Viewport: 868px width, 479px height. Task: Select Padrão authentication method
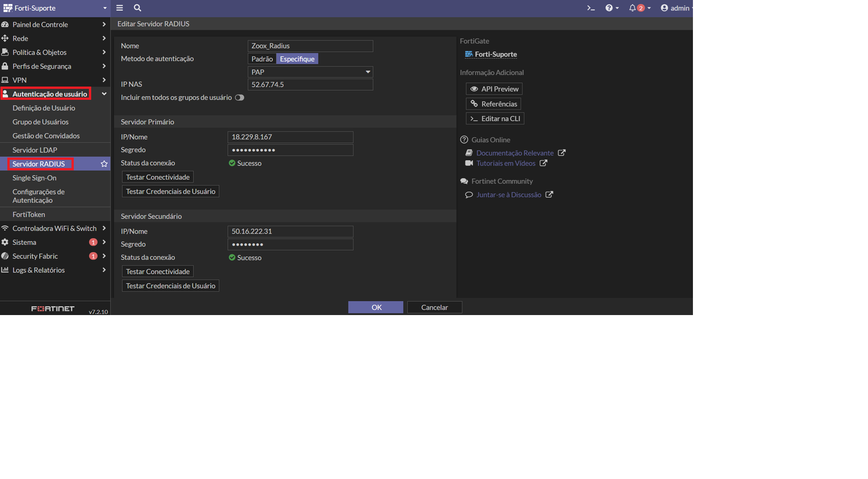[262, 59]
